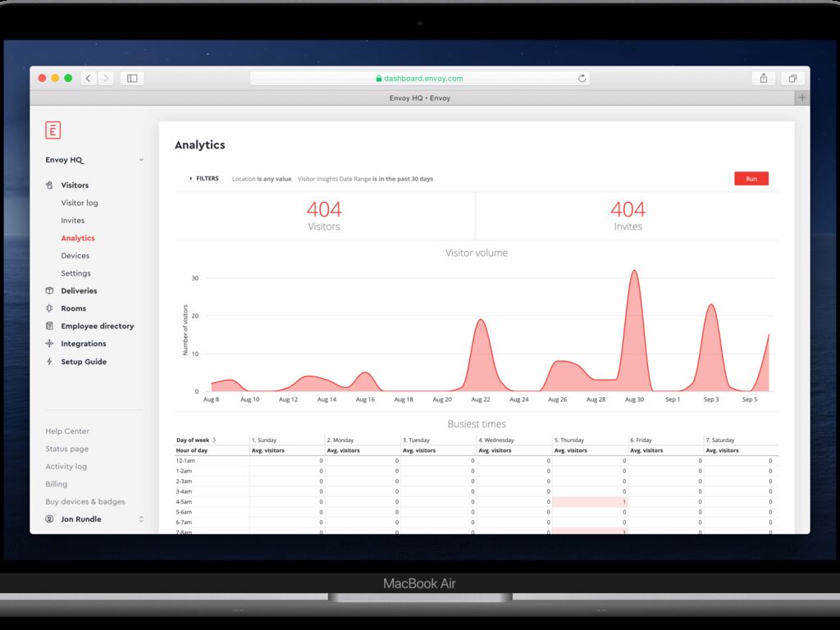The width and height of the screenshot is (840, 630).
Task: Click the Envoy logo icon in sidebar
Action: (x=52, y=130)
